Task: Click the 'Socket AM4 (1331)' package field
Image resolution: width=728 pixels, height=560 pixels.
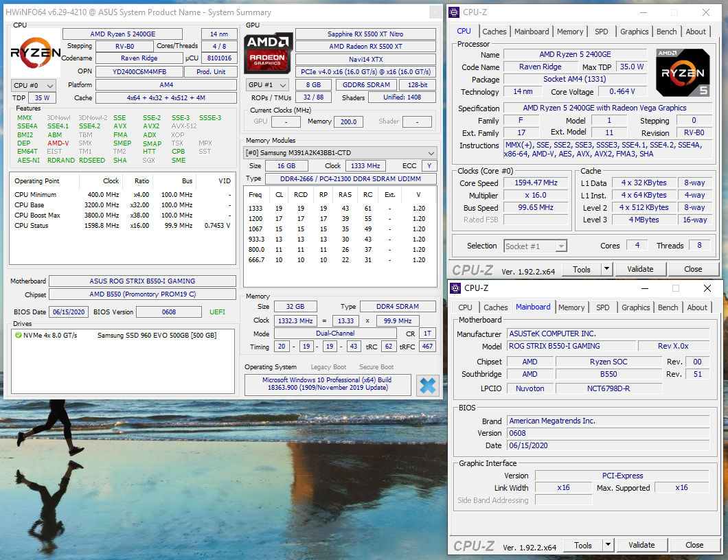Action: [x=575, y=79]
